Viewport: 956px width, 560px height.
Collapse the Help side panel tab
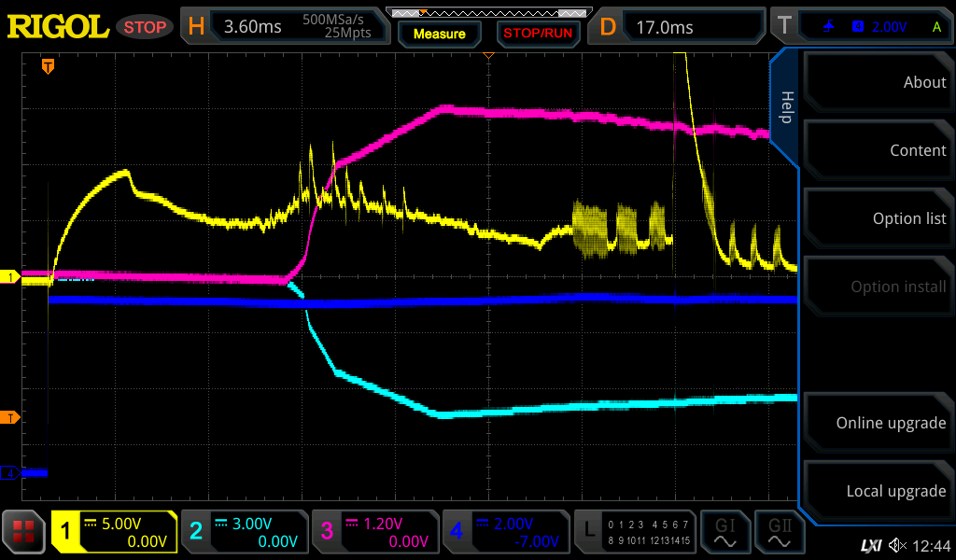785,107
